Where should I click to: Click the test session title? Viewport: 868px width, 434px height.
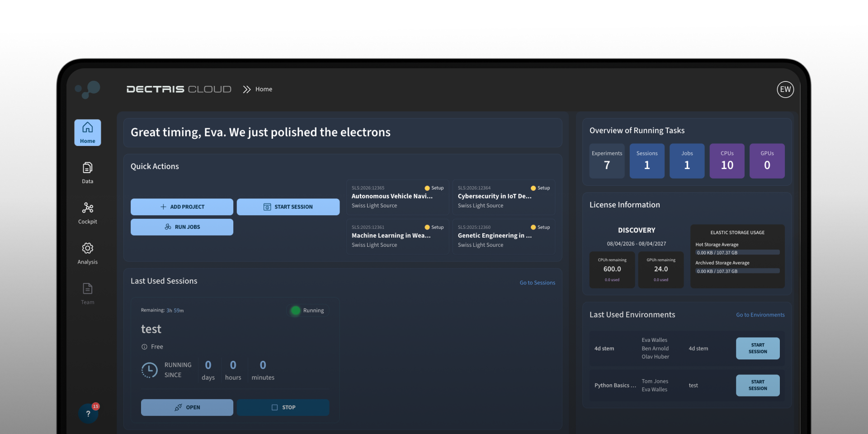pyautogui.click(x=151, y=329)
